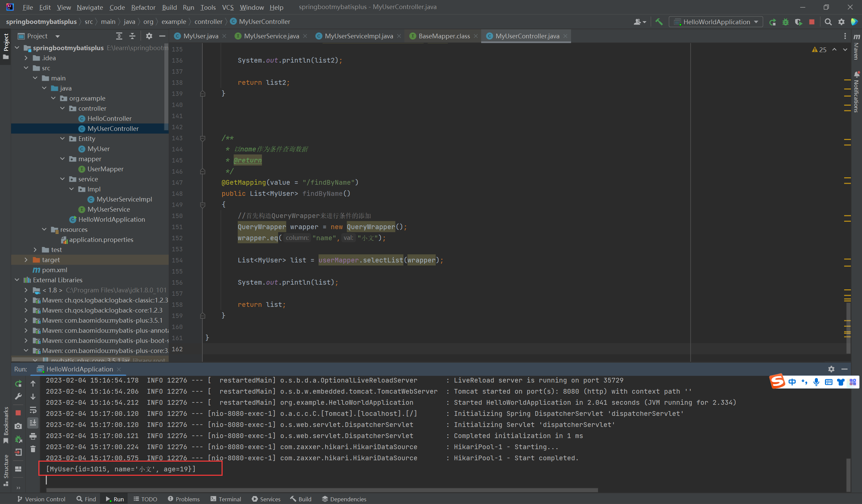Image resolution: width=862 pixels, height=504 pixels.
Task: Open editor tabs more options menu
Action: [845, 36]
